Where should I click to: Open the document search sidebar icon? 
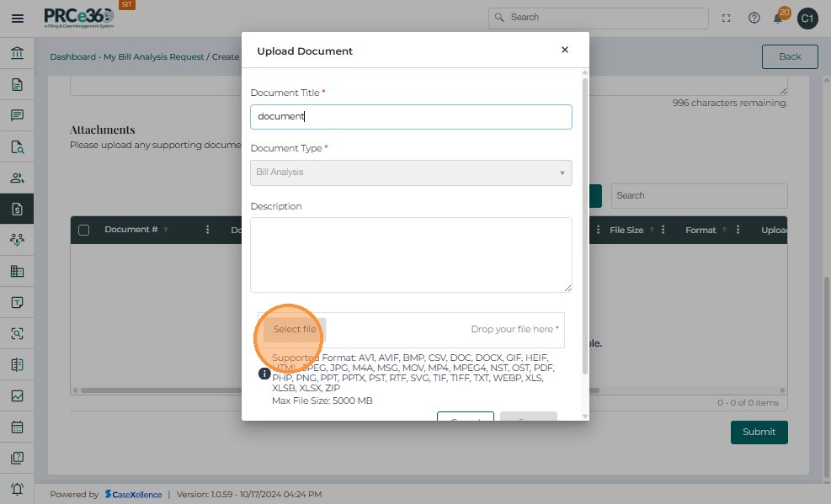17,146
